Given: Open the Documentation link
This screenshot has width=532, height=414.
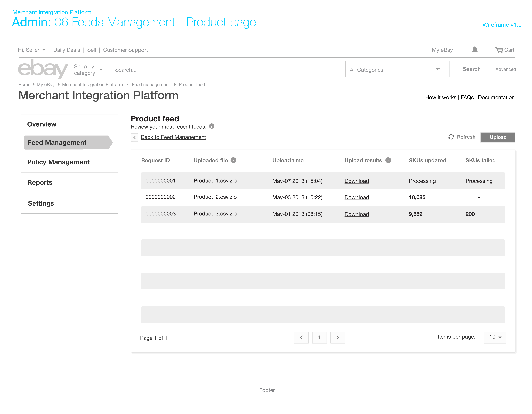Looking at the screenshot, I should click(x=496, y=97).
